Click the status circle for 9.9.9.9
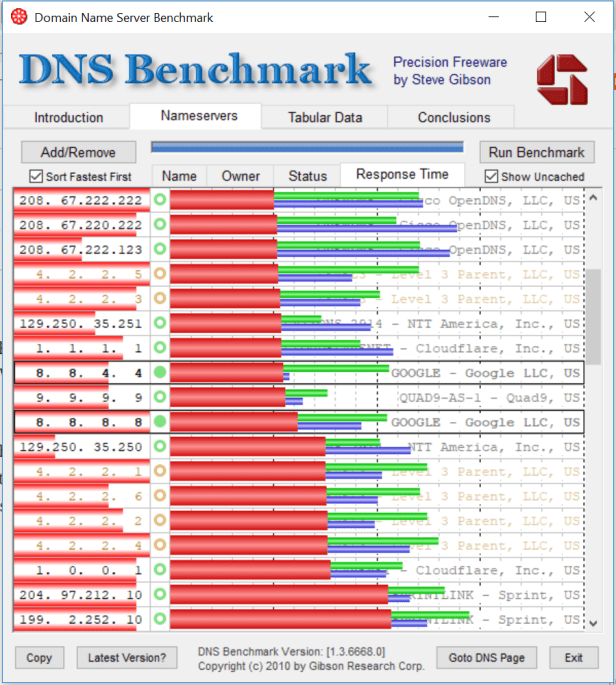This screenshot has width=616, height=685. 160,397
